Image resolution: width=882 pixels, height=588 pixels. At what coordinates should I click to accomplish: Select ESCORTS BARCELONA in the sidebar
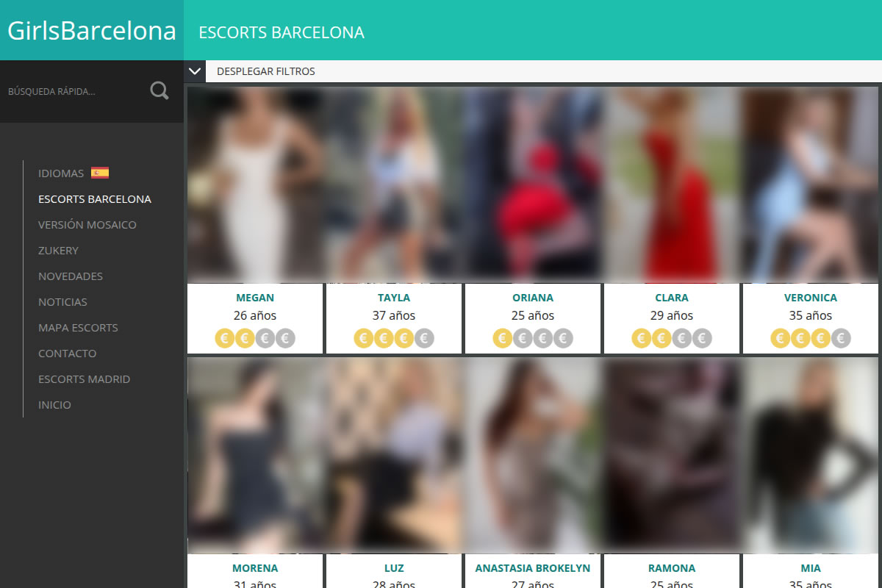(94, 198)
